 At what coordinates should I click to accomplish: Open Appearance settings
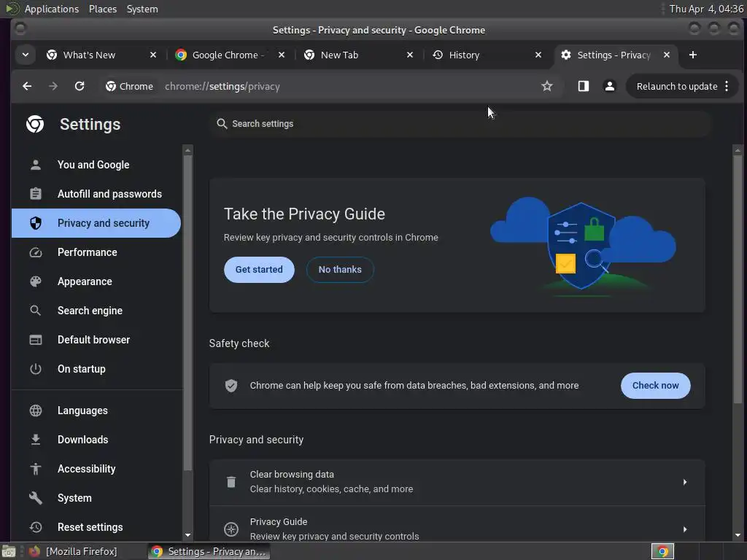(85, 281)
